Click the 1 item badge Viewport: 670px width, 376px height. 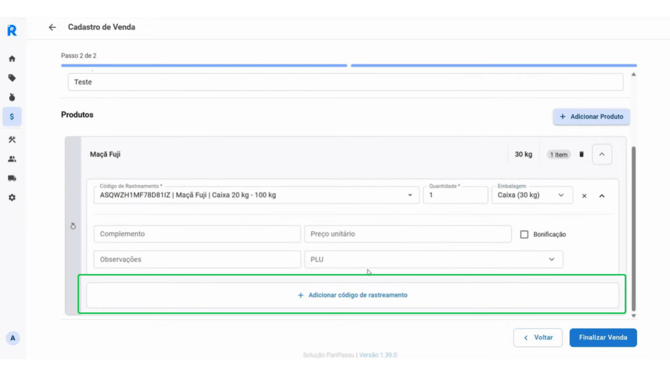click(558, 155)
